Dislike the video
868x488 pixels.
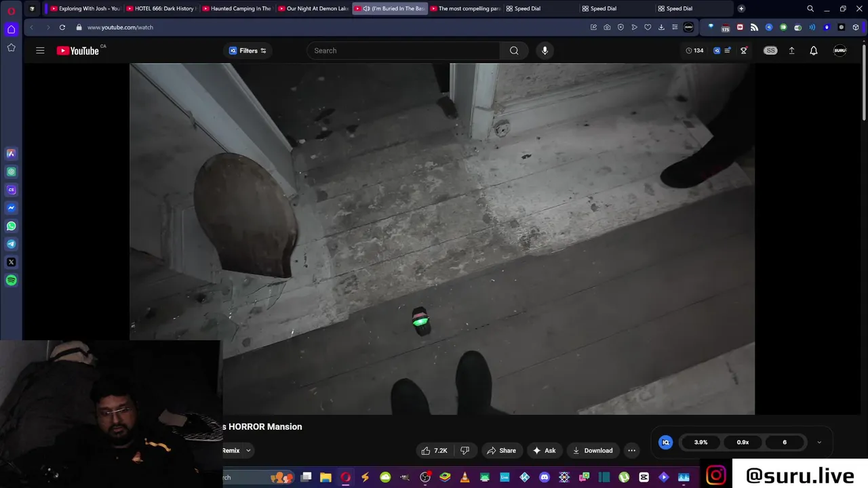(465, 451)
